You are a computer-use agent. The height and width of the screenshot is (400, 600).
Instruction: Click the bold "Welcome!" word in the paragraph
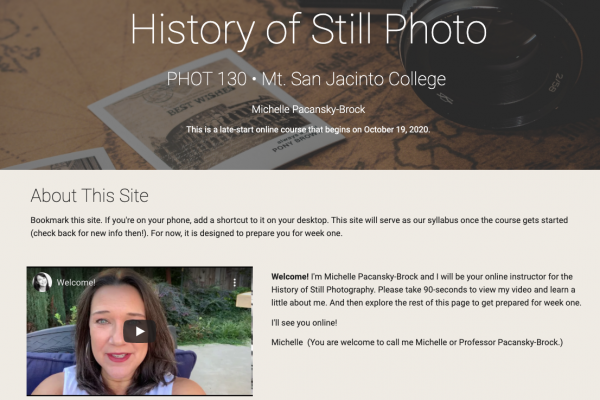(x=290, y=277)
